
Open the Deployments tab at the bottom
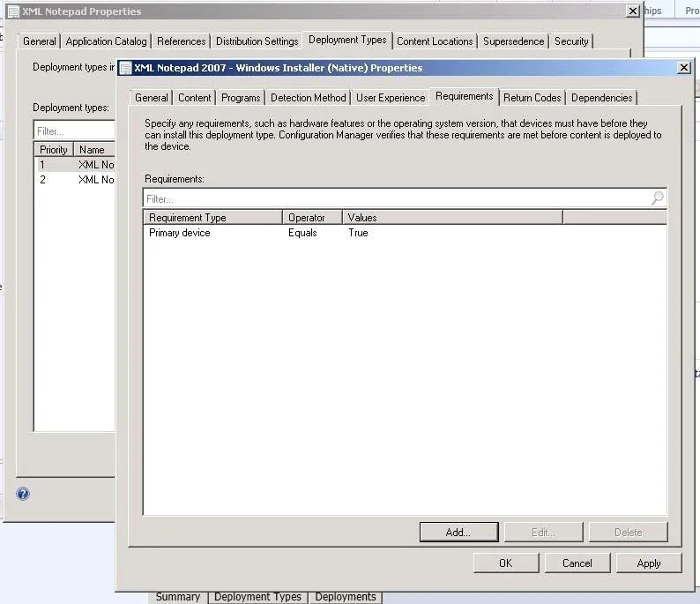[346, 597]
